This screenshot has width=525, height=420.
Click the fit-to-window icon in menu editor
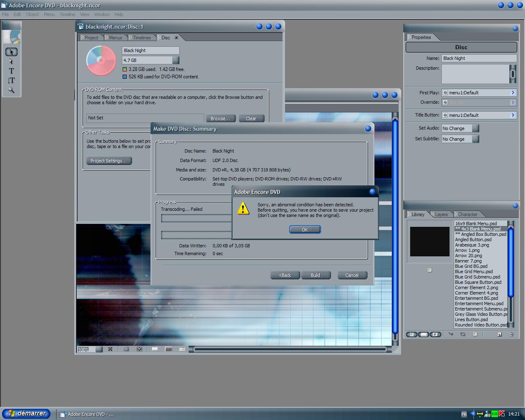click(x=110, y=349)
